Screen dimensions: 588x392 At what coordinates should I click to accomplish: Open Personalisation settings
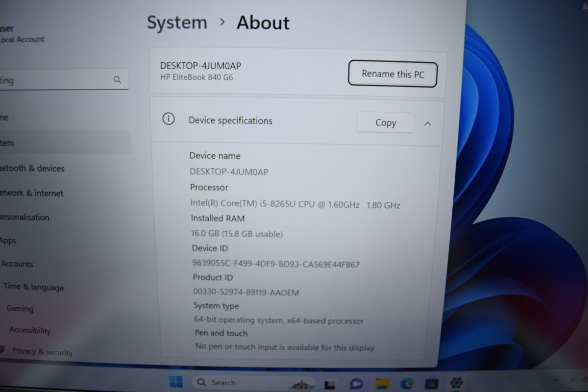24,217
